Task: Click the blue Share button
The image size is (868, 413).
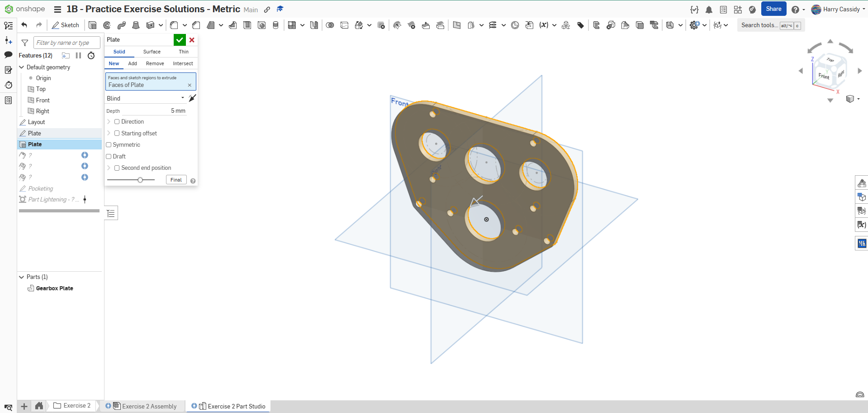Action: point(773,9)
